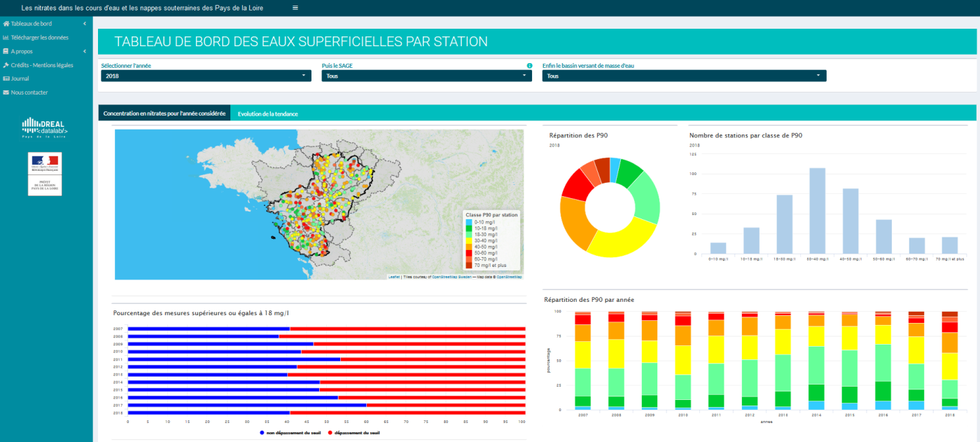
Task: Toggle the hamburger sidebar menu icon
Action: [x=295, y=8]
